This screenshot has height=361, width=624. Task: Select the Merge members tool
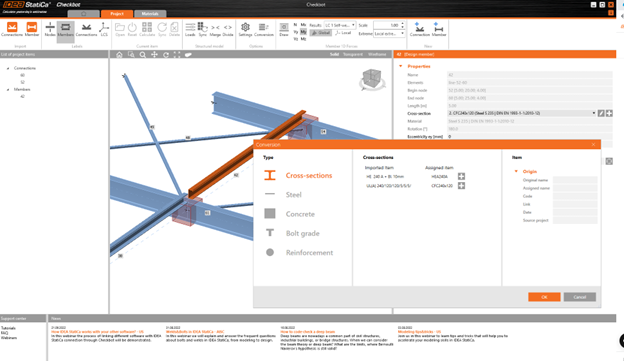point(215,29)
